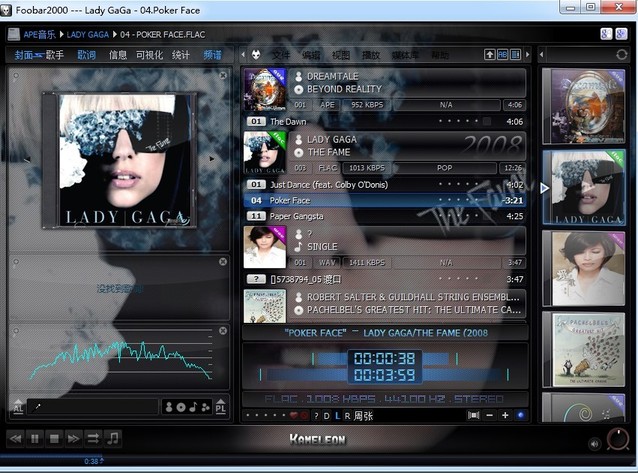Viewport: 638px width, 473px height.
Task: Click the music note button beside playback order
Action: point(112,439)
